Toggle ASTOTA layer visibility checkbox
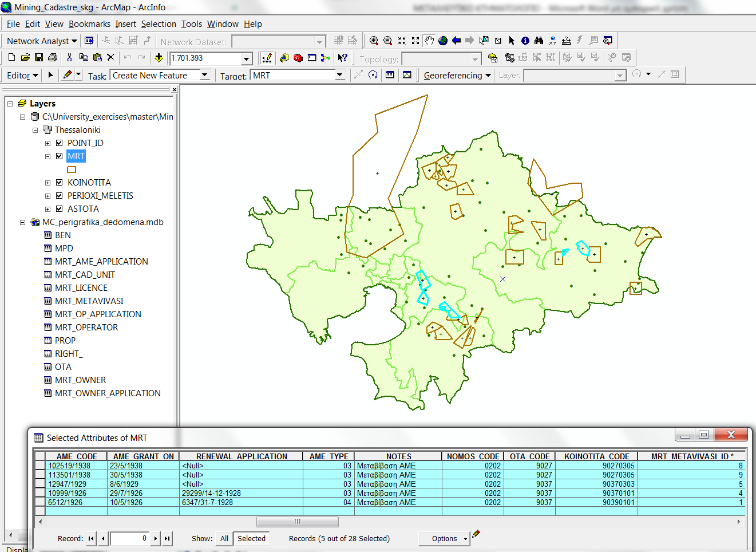The width and height of the screenshot is (756, 552). pyautogui.click(x=59, y=209)
